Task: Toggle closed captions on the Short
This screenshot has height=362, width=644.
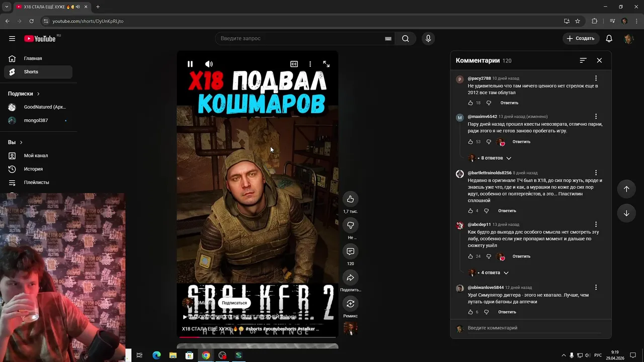Action: click(294, 64)
